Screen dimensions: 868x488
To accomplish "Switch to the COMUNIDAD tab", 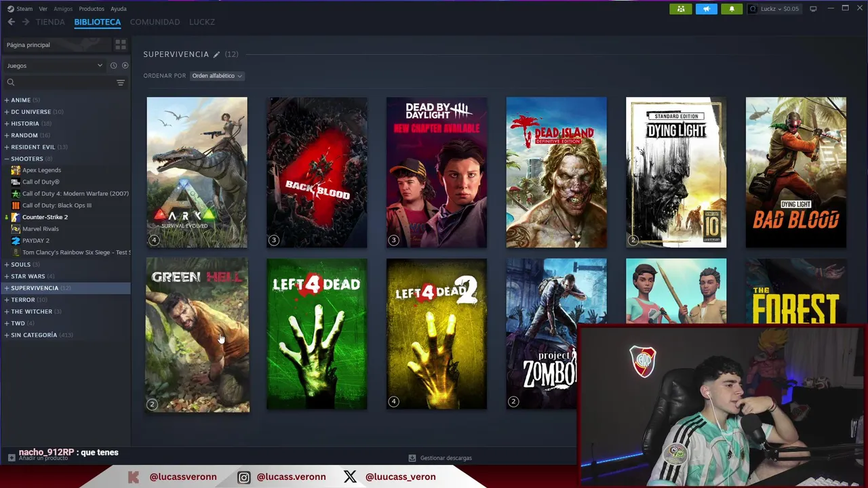I will tap(155, 22).
